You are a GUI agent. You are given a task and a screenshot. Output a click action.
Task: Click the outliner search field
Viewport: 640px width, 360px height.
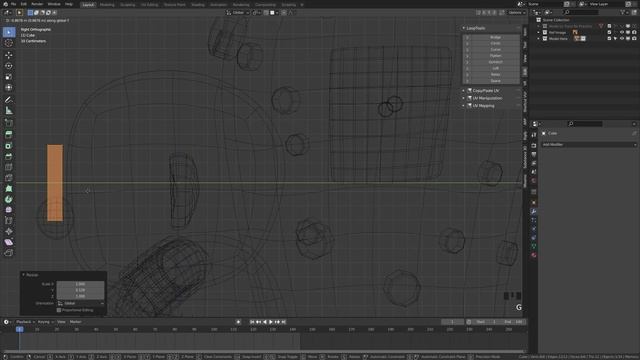tap(582, 13)
